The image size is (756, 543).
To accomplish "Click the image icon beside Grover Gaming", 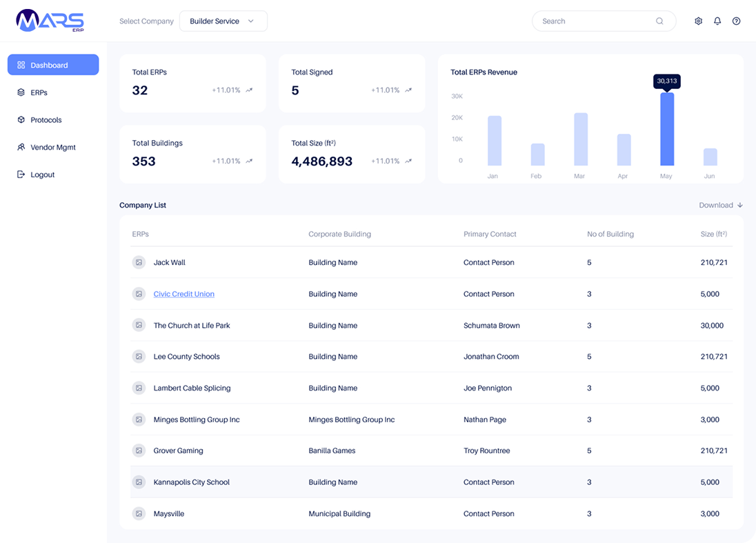I will (139, 451).
